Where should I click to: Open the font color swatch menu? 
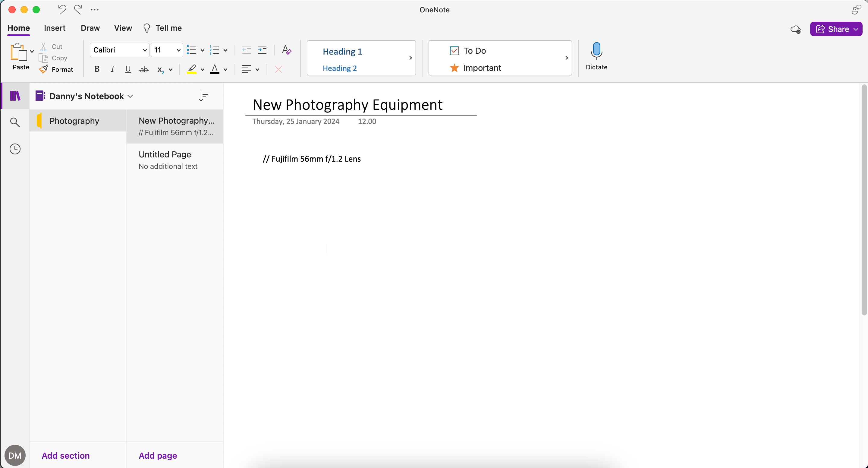tap(225, 69)
